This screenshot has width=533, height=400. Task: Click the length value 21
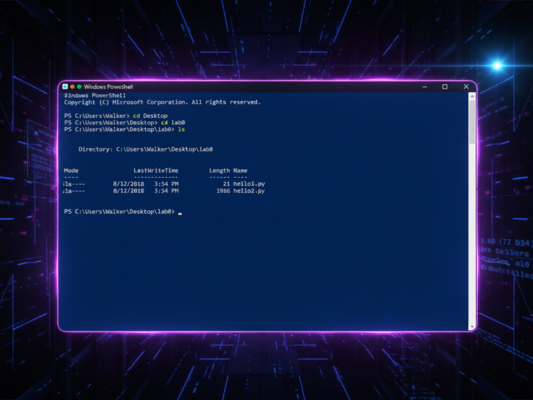coord(226,184)
